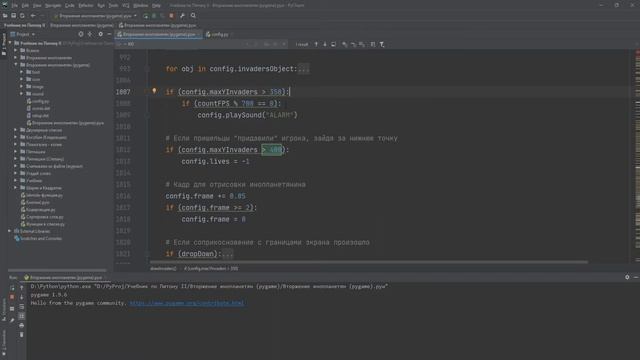The height and width of the screenshot is (360, 640).
Task: Switch to the config.py editor tab
Action: [x=217, y=35]
